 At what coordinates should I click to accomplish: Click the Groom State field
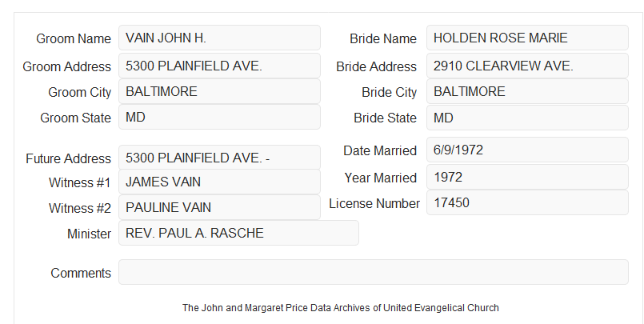pyautogui.click(x=219, y=117)
